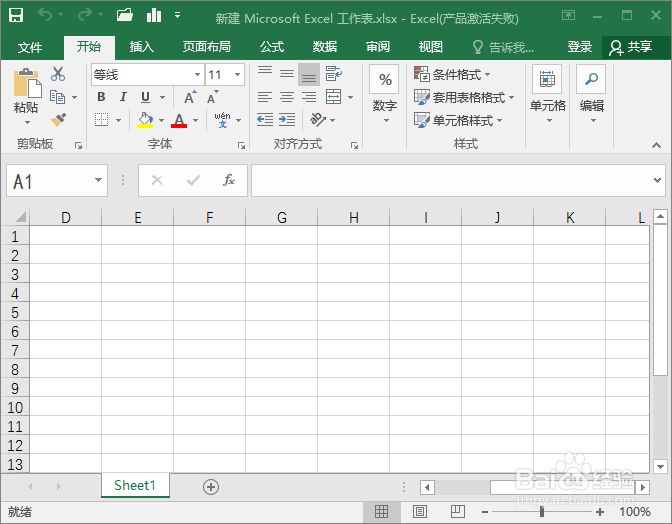Switch to Page Layout view icon
Image resolution: width=672 pixels, height=524 pixels.
click(420, 511)
